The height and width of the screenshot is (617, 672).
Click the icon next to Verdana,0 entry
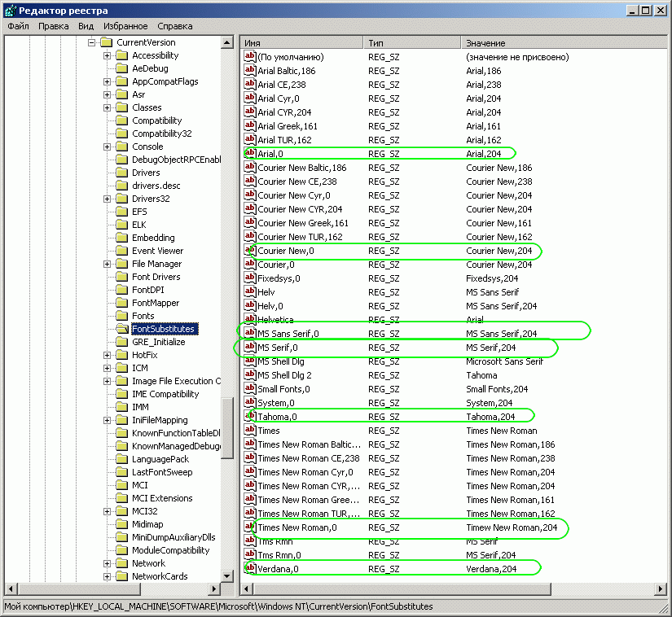coord(250,568)
